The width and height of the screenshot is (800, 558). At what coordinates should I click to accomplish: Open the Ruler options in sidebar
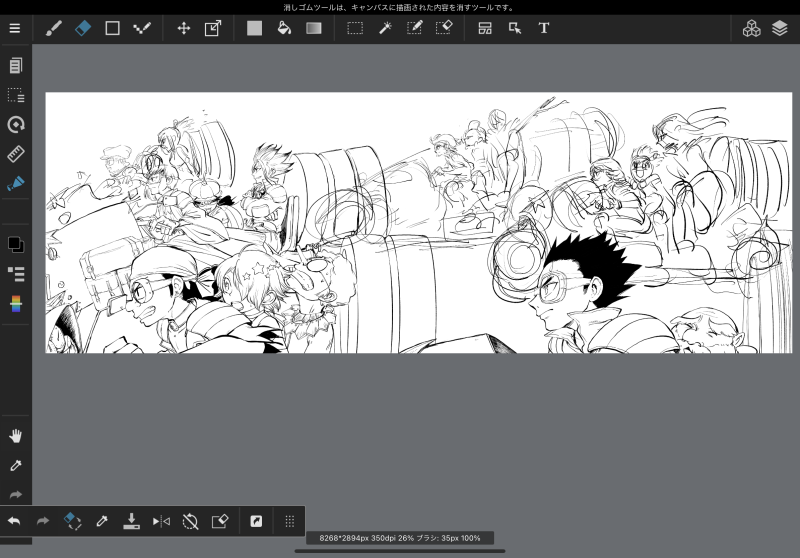point(16,154)
